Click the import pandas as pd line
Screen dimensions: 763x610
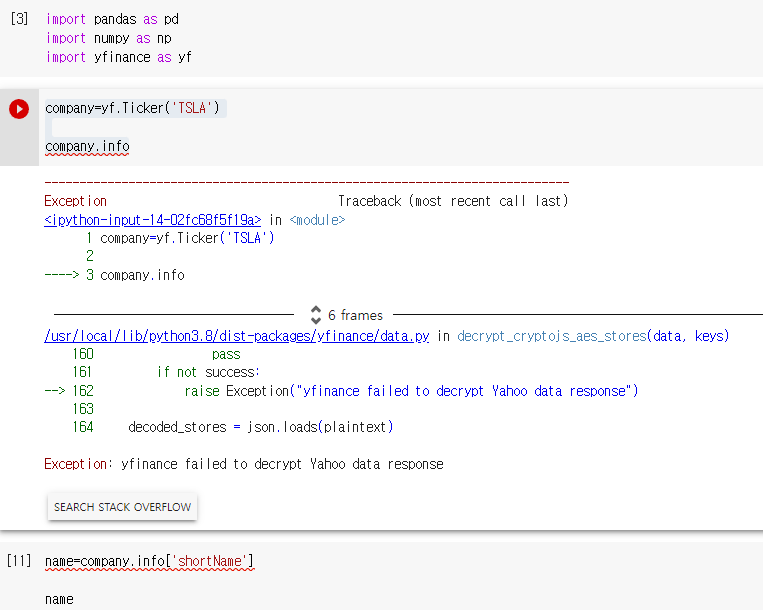tap(112, 19)
